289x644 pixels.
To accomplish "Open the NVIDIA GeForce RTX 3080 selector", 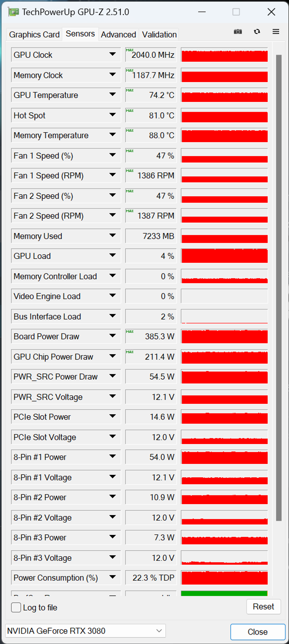I will [85, 631].
